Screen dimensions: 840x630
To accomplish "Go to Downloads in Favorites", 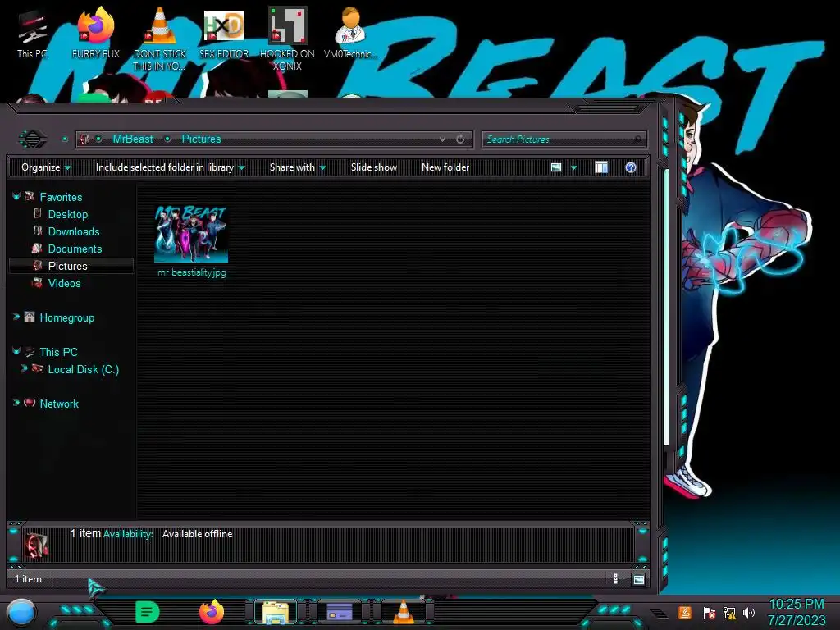I will [74, 231].
